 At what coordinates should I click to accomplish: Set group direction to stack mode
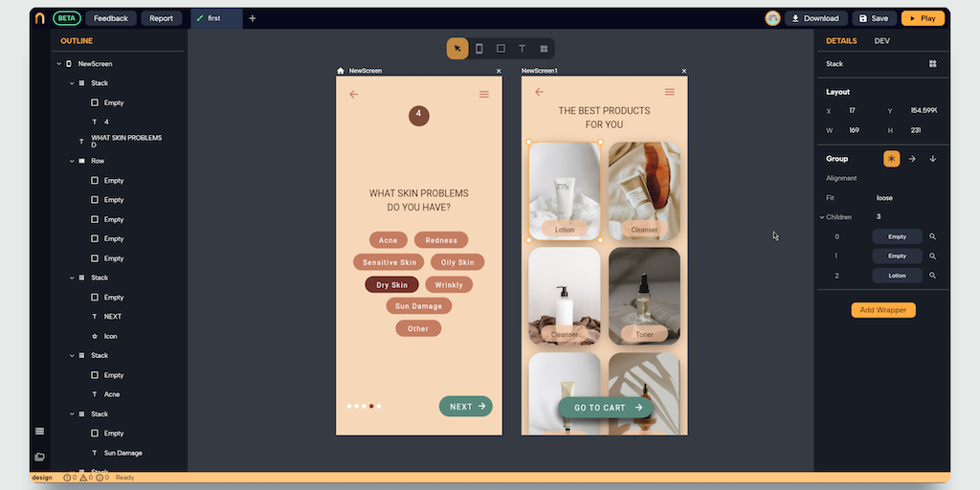[x=891, y=159]
